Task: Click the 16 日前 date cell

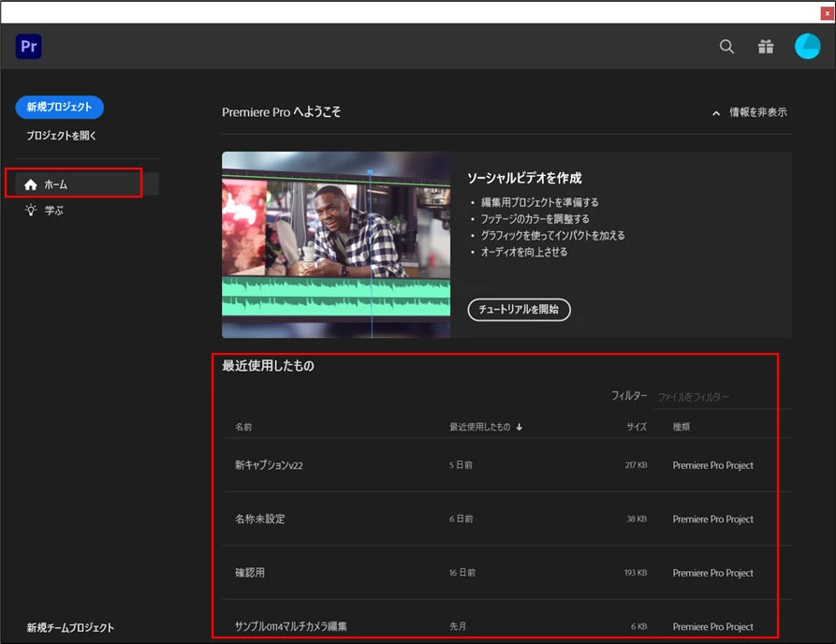Action: pyautogui.click(x=462, y=573)
